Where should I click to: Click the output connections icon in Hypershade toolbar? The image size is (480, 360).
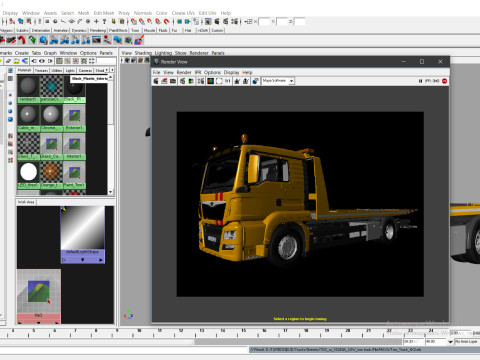[x=50, y=61]
